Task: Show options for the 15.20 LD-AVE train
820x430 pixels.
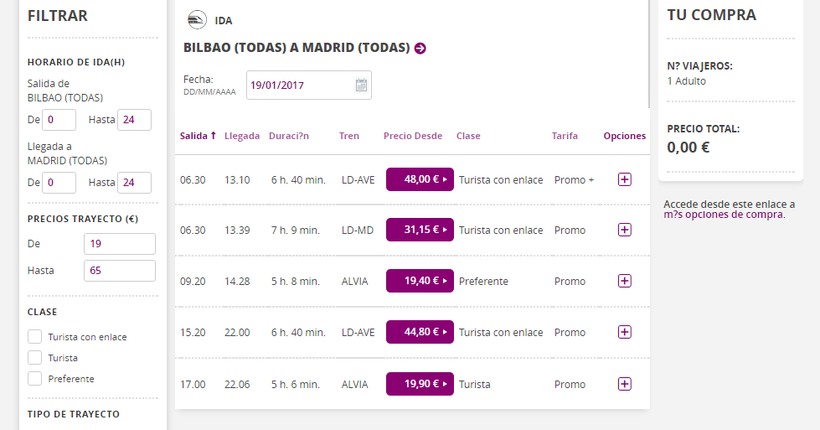Action: tap(625, 332)
